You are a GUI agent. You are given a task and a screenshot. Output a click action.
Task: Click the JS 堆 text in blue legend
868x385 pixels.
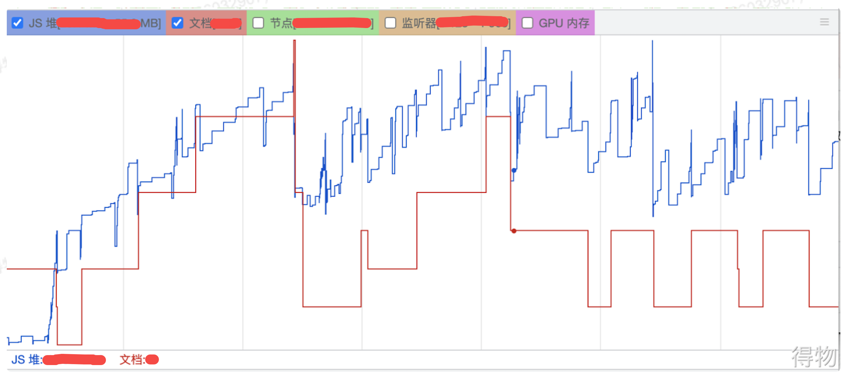(x=42, y=23)
